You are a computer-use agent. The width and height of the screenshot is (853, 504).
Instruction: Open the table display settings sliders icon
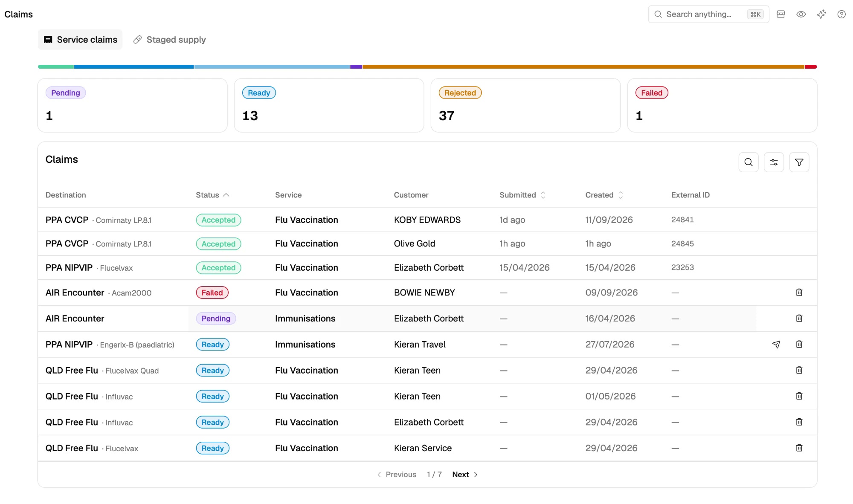point(774,162)
